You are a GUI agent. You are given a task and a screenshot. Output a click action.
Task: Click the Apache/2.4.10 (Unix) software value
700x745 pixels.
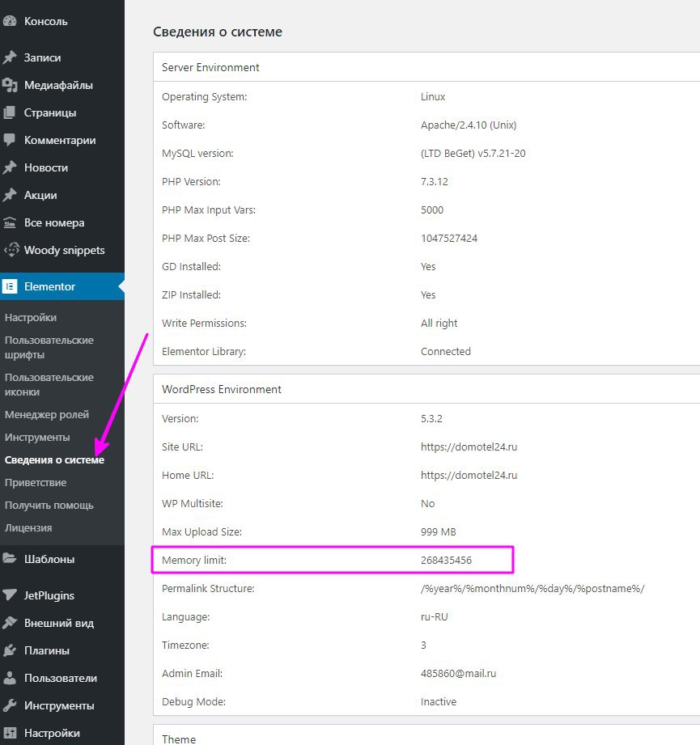click(468, 125)
